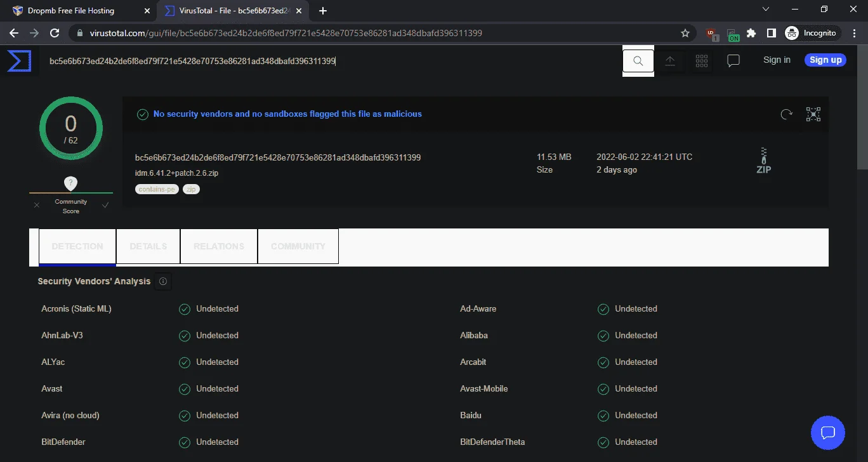Click the upload file icon
Image resolution: width=868 pixels, height=462 pixels.
point(670,60)
